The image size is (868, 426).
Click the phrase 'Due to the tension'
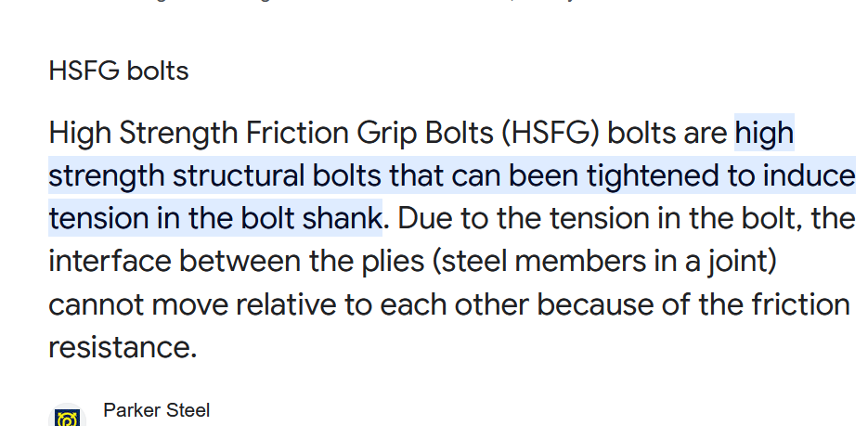(524, 218)
